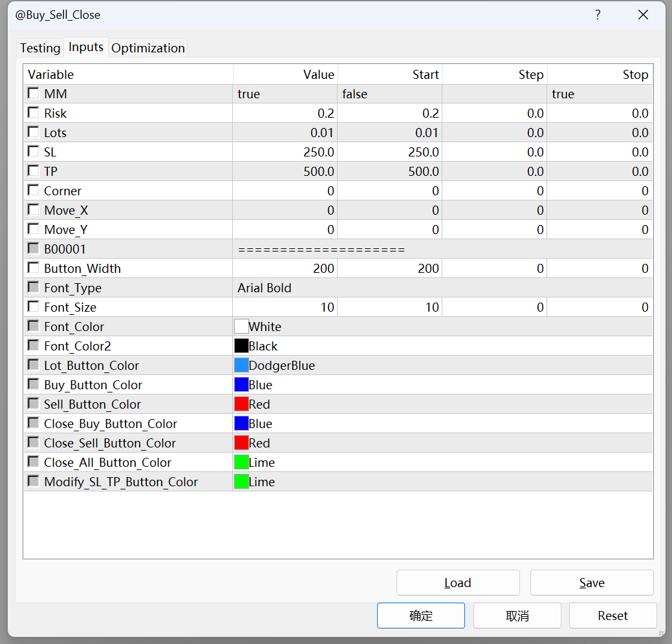672x644 pixels.
Task: Click the Font_Color white swatch
Action: (x=241, y=327)
